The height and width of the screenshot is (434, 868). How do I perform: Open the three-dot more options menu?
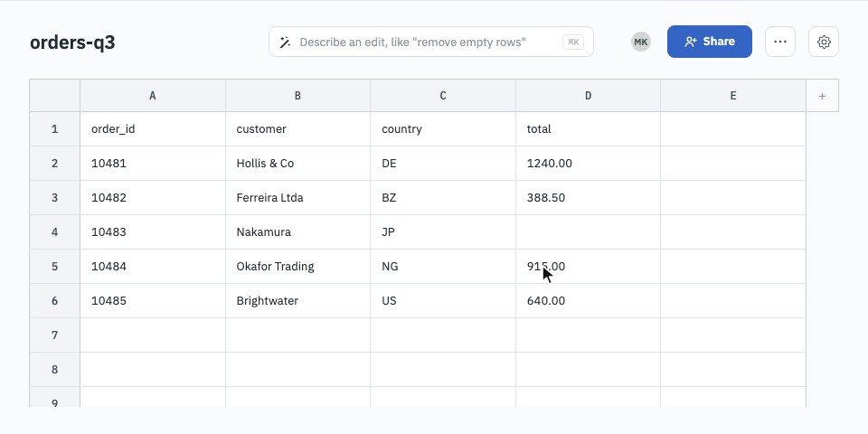pos(780,42)
